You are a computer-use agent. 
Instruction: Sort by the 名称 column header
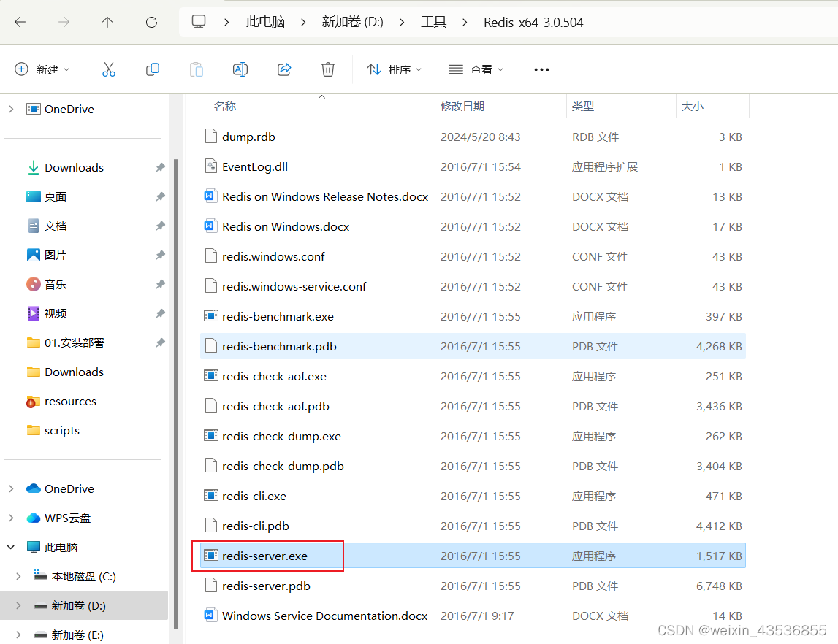point(225,107)
